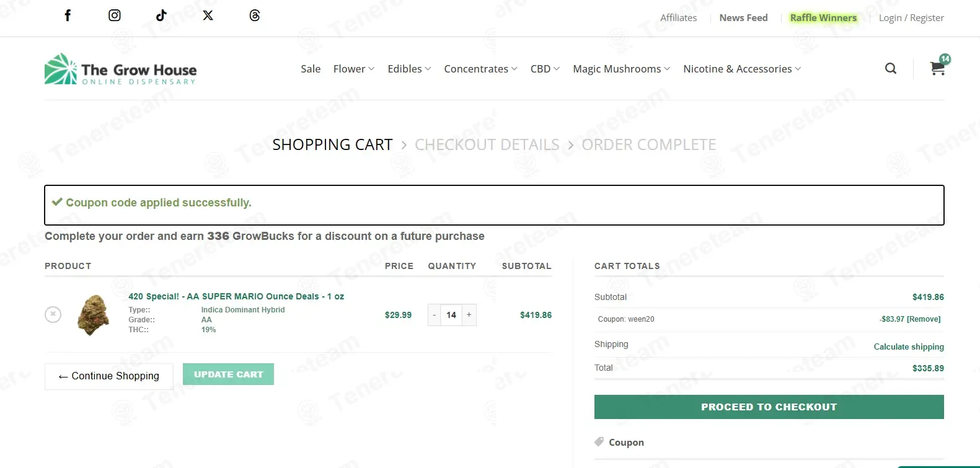Open the shopping cart icon

pos(938,68)
